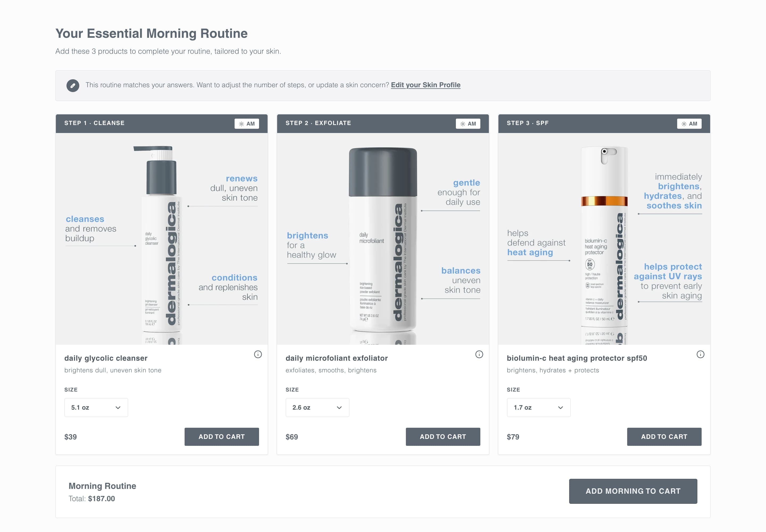Click 'exfoliates, smooths, brightens' description
Viewport: 766px width, 532px height.
pos(331,370)
